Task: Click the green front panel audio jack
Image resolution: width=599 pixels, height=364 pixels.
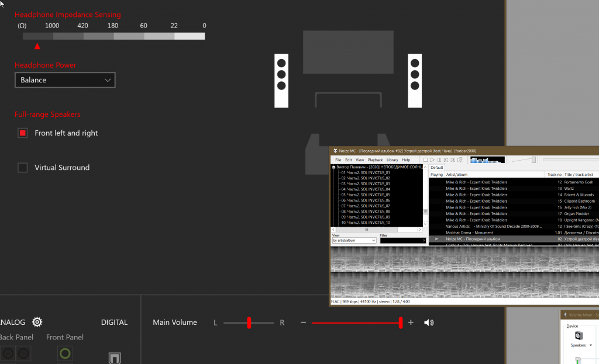Action: click(x=65, y=353)
